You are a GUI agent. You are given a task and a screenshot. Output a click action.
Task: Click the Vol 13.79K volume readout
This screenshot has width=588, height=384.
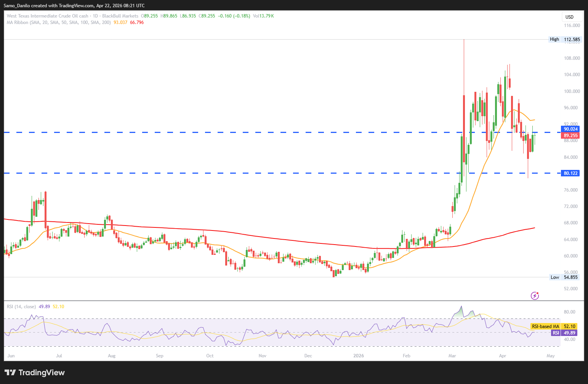(x=263, y=16)
